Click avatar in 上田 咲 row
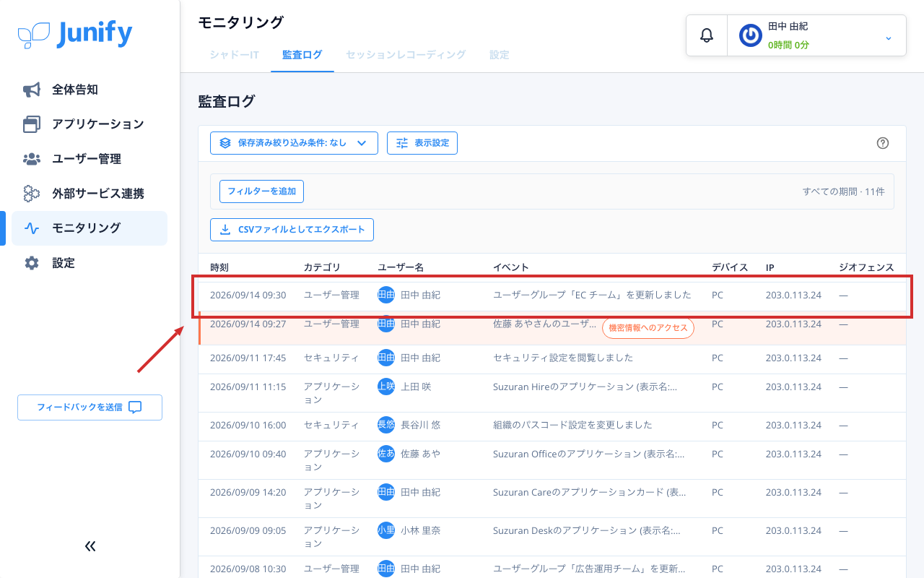The width and height of the screenshot is (924, 578). [x=386, y=387]
